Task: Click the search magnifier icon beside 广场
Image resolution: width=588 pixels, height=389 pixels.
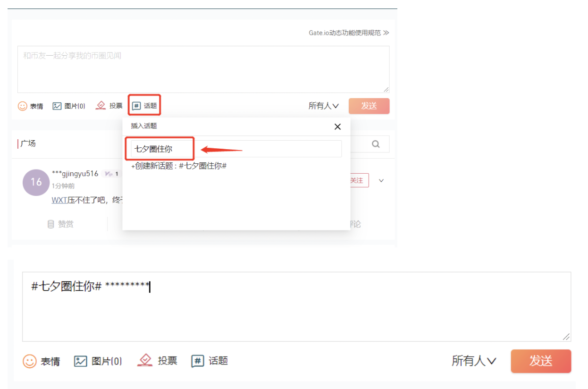Action: (x=376, y=144)
